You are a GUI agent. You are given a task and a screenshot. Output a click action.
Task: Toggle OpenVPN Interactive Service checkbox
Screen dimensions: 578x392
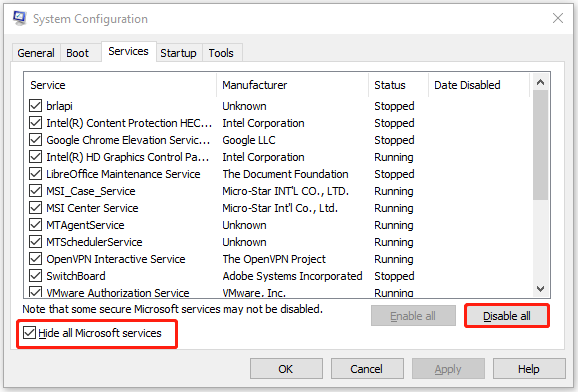35,259
